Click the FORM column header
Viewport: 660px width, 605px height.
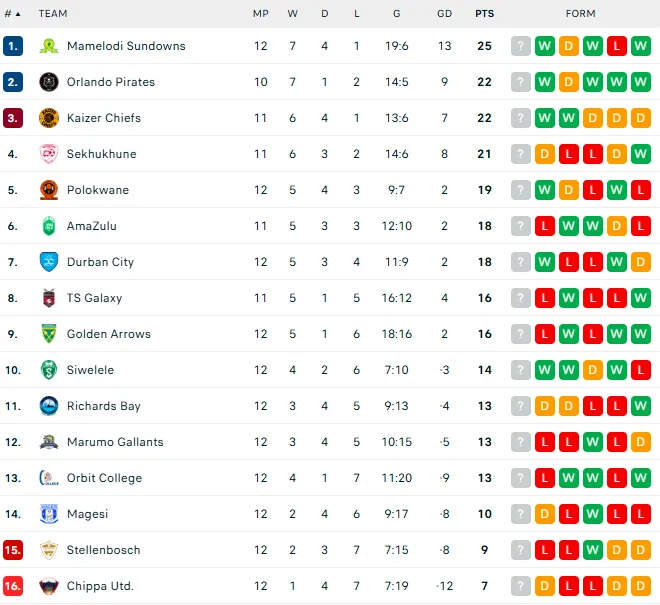580,14
